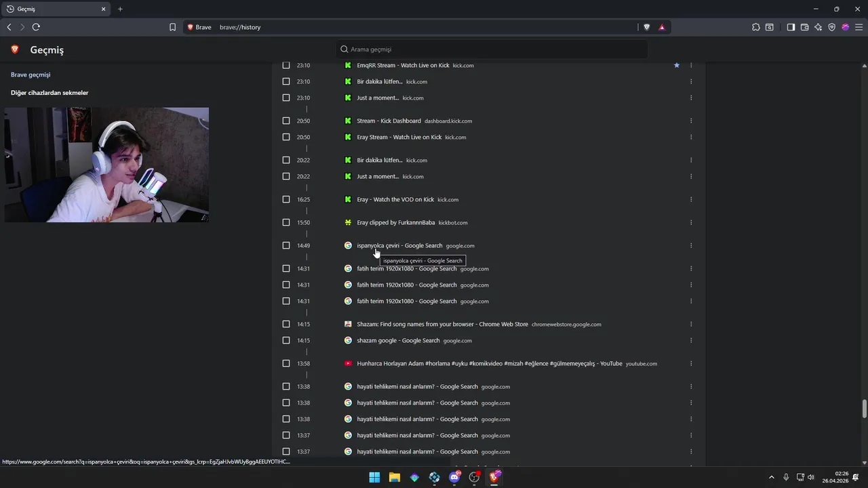Open more options for Eray VOD entry

[x=691, y=199]
